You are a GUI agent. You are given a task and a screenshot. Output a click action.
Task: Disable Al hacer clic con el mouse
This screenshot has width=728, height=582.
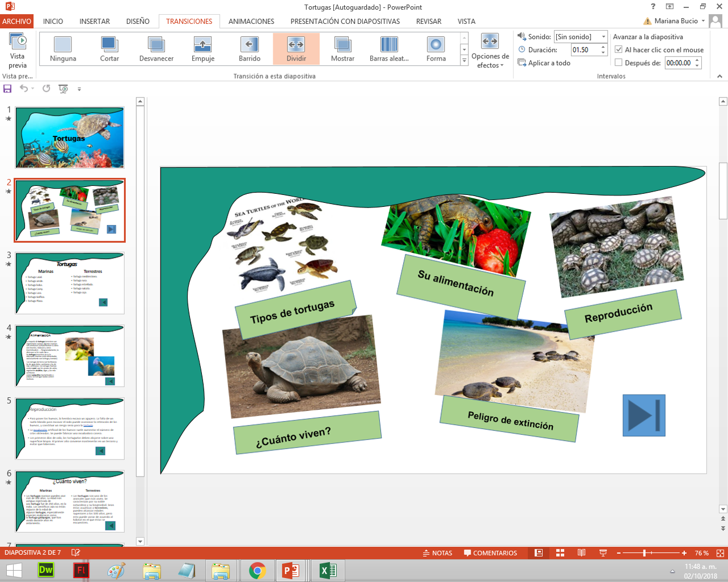pyautogui.click(x=620, y=49)
